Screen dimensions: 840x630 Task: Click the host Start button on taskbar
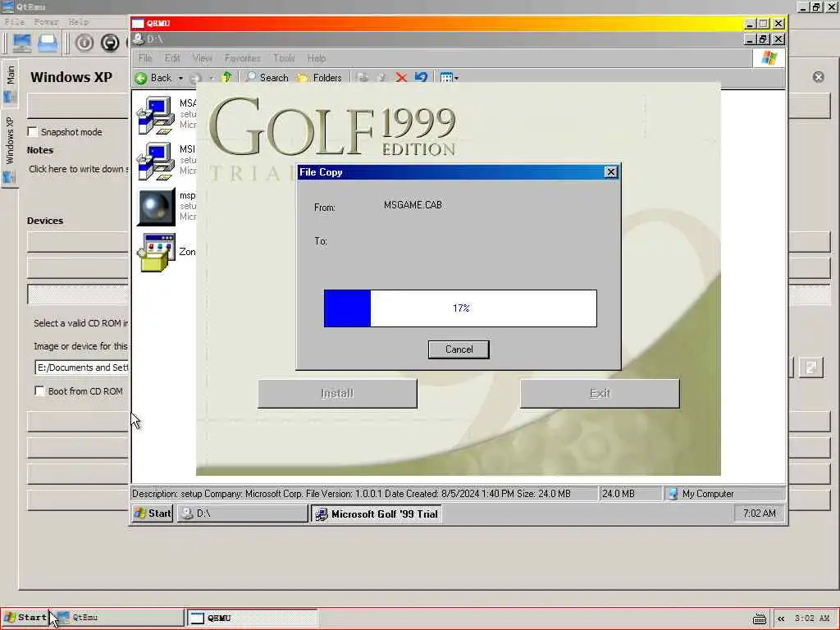(25, 618)
